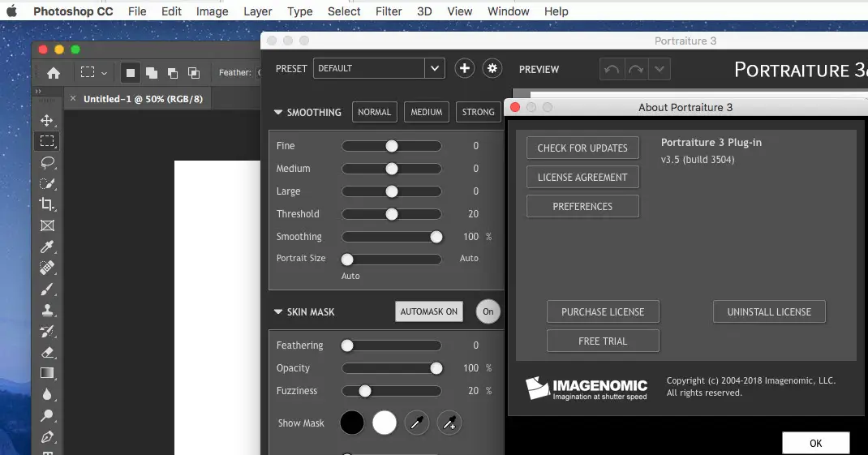Select the Pen tool
The height and width of the screenshot is (455, 868).
(47, 436)
